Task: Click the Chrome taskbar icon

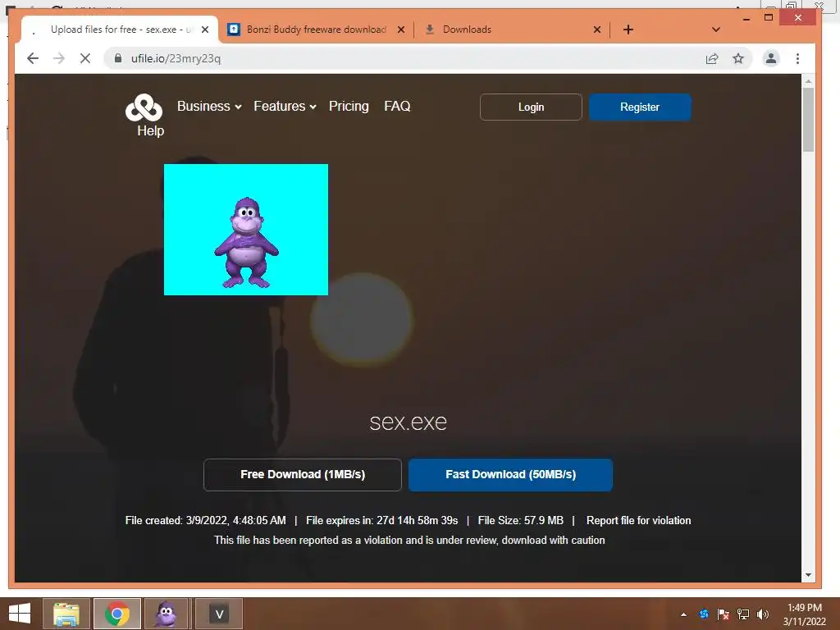Action: [x=117, y=614]
